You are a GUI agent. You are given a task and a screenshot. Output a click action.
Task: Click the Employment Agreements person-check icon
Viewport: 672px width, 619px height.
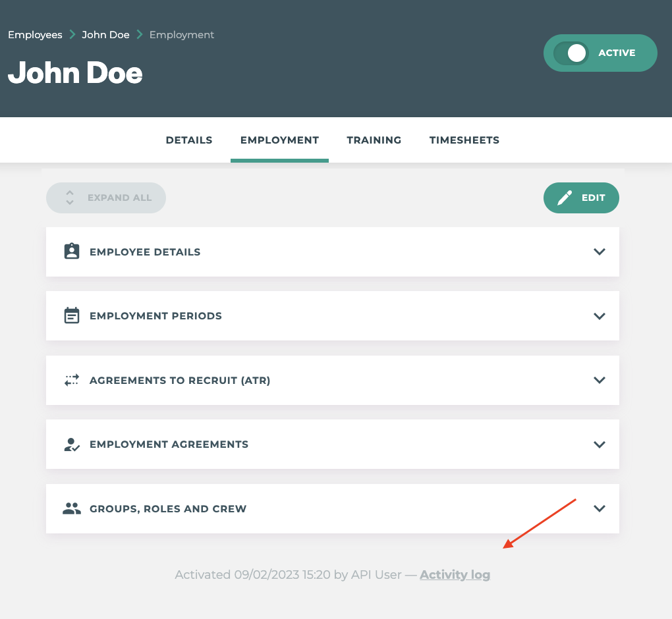pos(72,444)
